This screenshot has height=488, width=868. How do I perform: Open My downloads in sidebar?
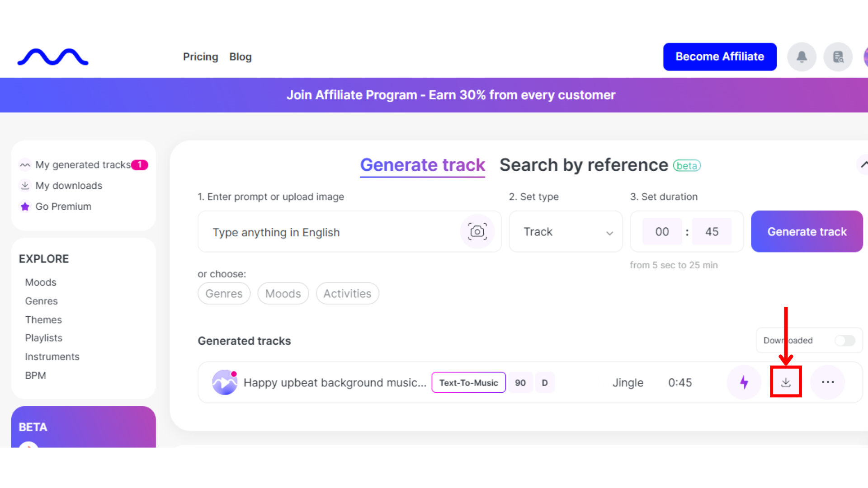pyautogui.click(x=69, y=186)
